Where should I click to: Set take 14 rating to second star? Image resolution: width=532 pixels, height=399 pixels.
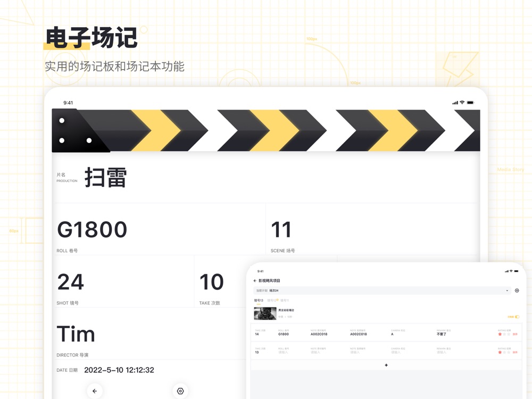pyautogui.click(x=504, y=334)
